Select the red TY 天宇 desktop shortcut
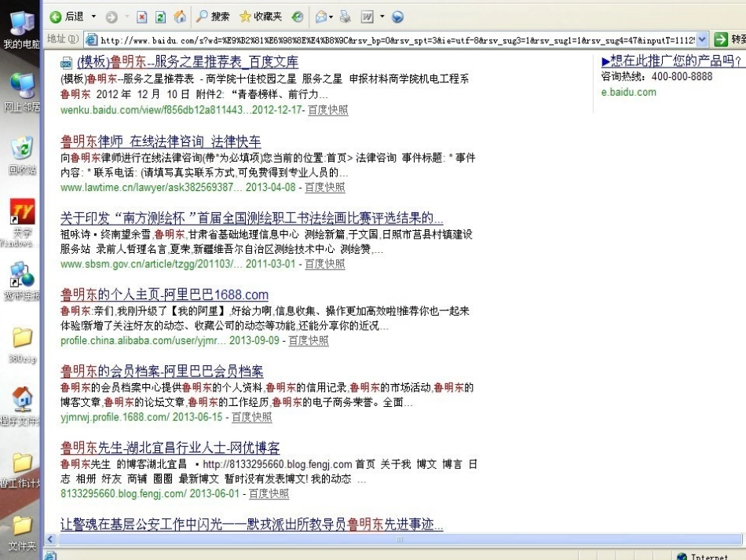746x560 pixels. (x=22, y=223)
